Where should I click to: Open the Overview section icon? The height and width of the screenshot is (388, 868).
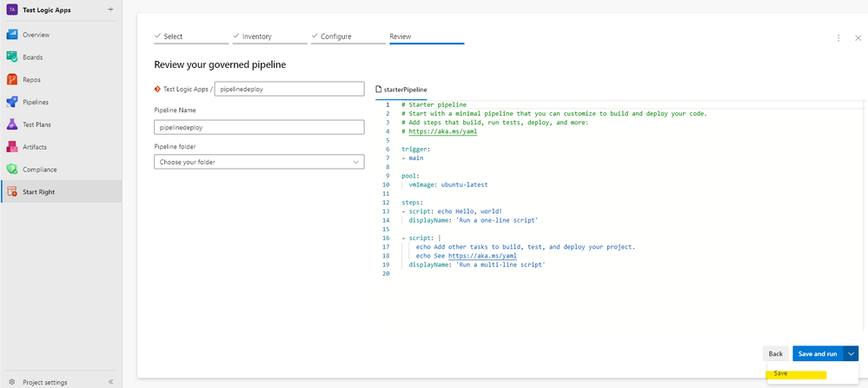tap(12, 35)
